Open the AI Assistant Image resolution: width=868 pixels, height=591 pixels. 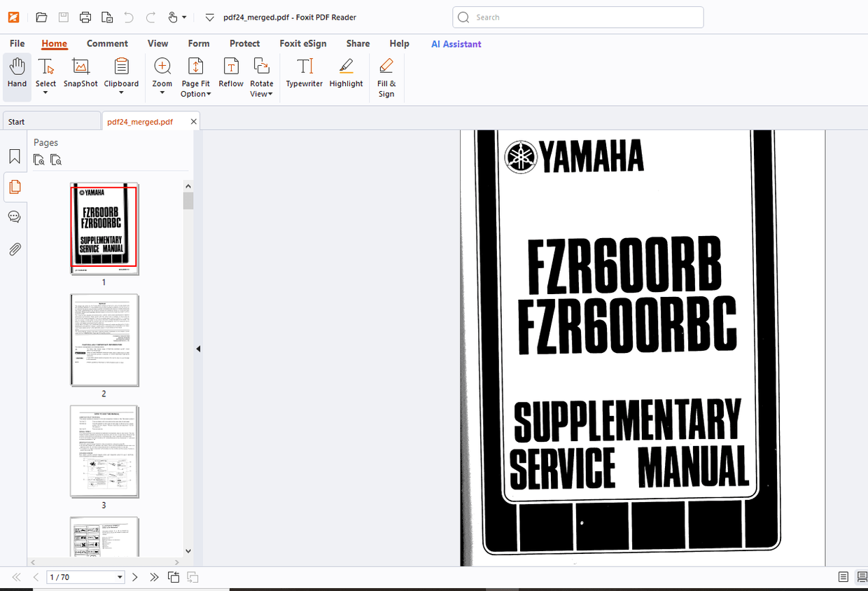click(456, 44)
